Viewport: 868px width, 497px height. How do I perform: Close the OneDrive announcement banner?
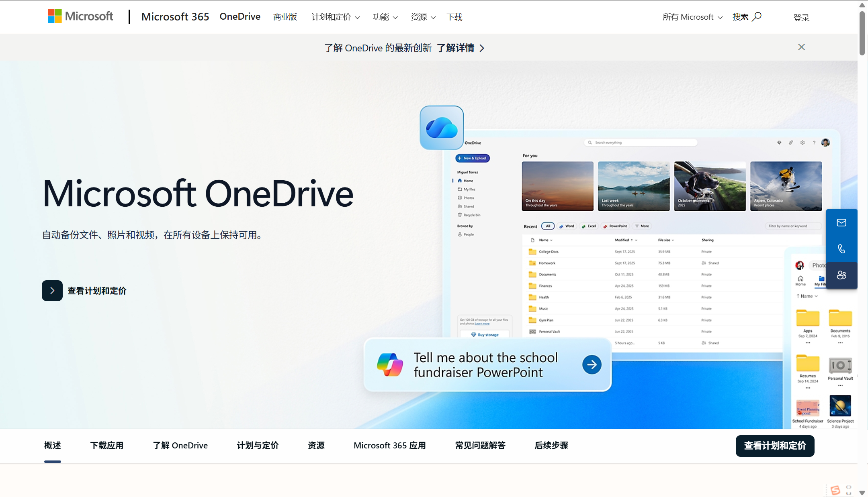click(801, 47)
